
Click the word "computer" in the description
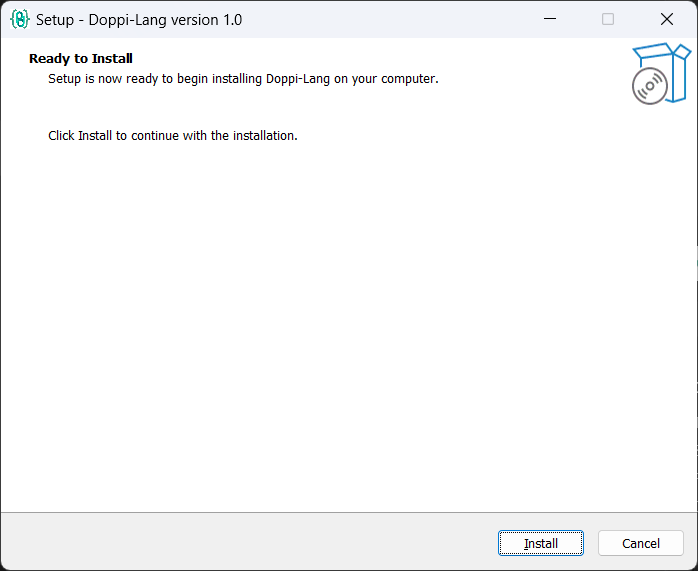[408, 79]
